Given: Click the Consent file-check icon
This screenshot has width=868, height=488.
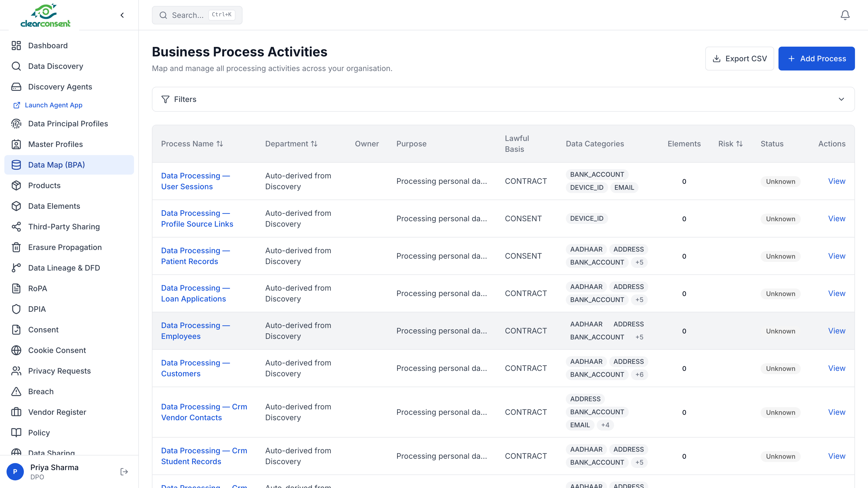Looking at the screenshot, I should (x=16, y=329).
